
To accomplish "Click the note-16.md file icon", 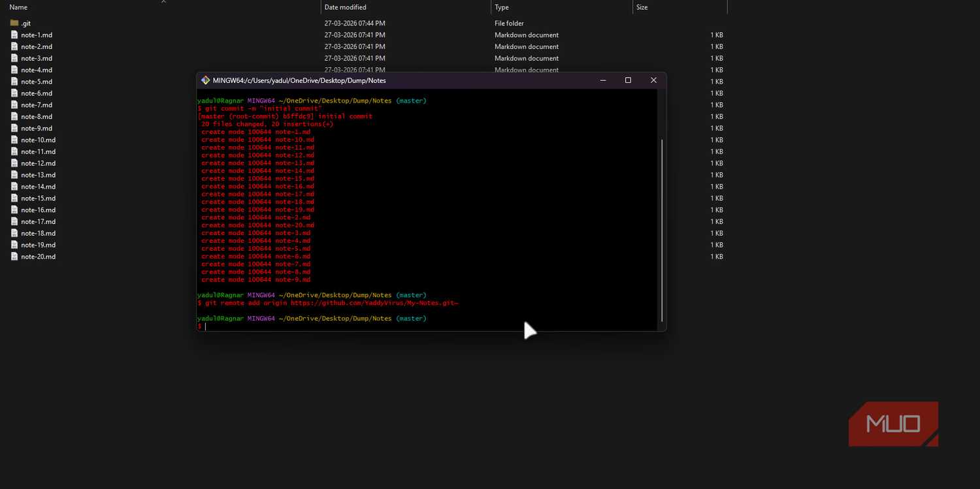I will (x=14, y=210).
